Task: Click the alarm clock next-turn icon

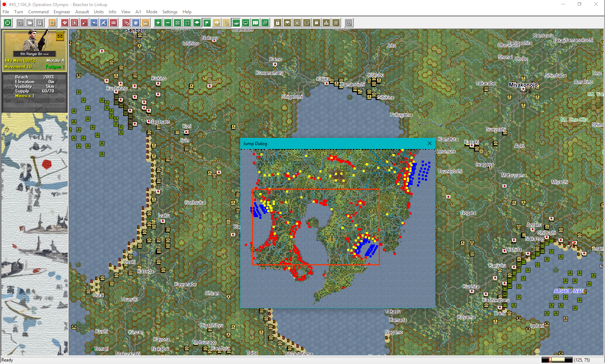Action: point(52,23)
